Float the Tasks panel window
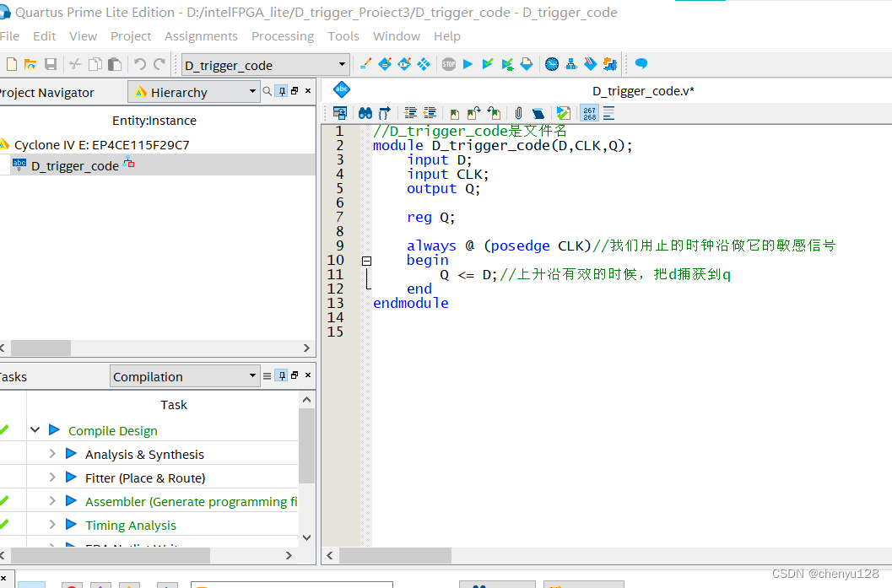The height and width of the screenshot is (588, 892). click(x=295, y=375)
